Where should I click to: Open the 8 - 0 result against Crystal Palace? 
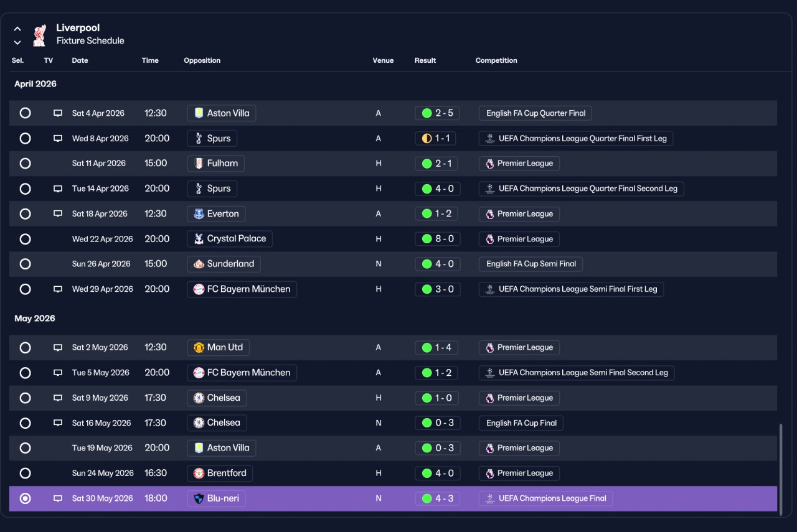click(438, 239)
